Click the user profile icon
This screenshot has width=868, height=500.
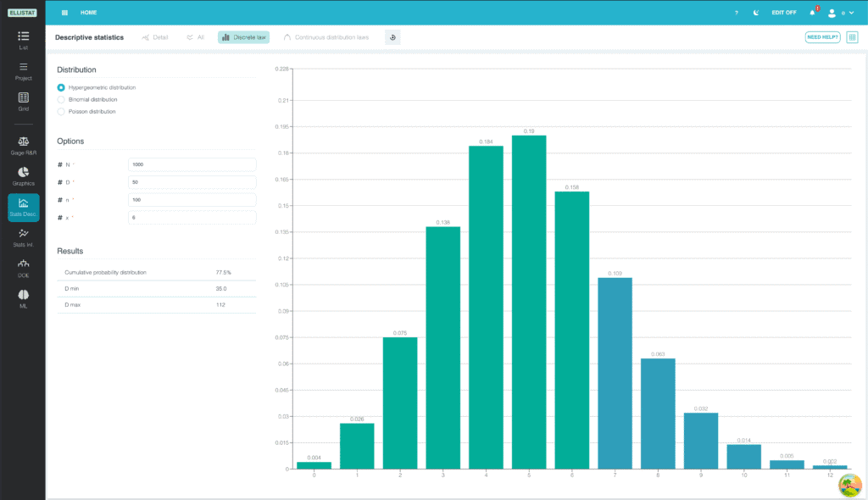pyautogui.click(x=832, y=13)
